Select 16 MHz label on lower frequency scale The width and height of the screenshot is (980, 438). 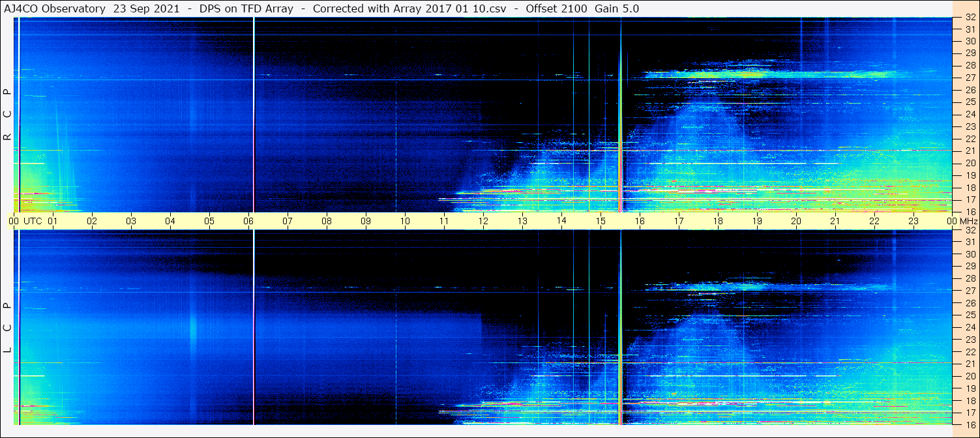[970, 424]
